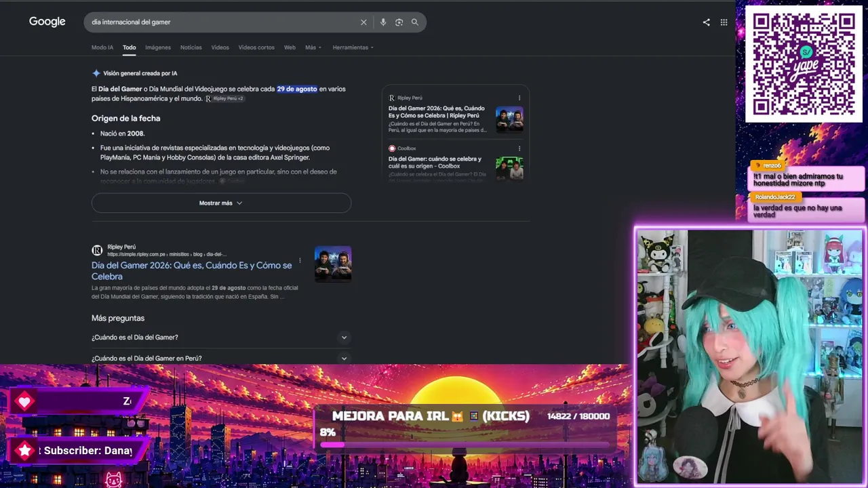
Task: Click Ripley Perú site name above result
Action: (x=121, y=247)
